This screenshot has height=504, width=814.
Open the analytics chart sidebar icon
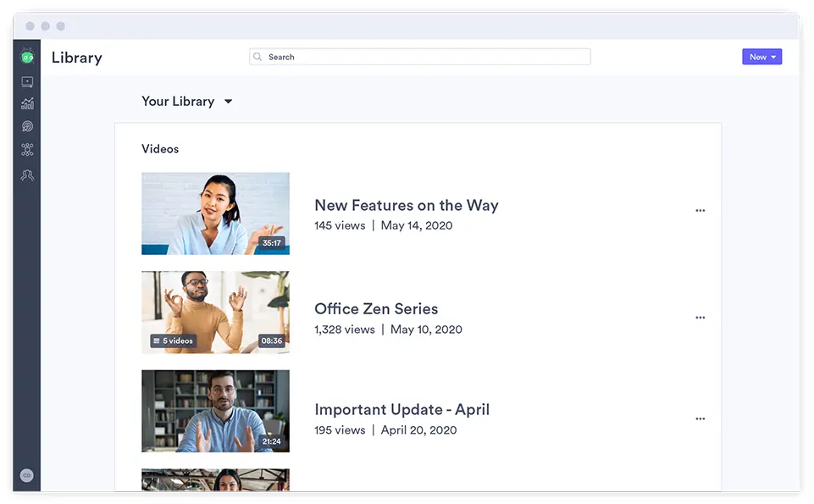(x=27, y=103)
